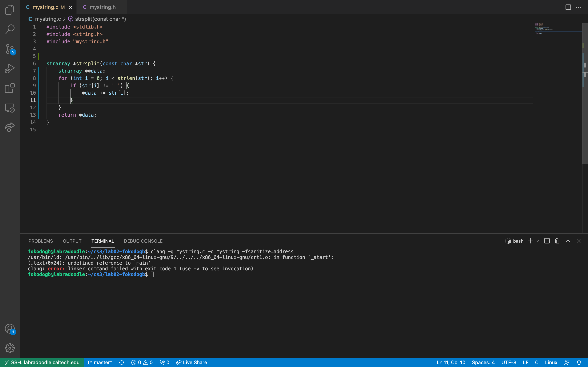
Task: Open the LF end-of-line sequence selector
Action: point(525,362)
